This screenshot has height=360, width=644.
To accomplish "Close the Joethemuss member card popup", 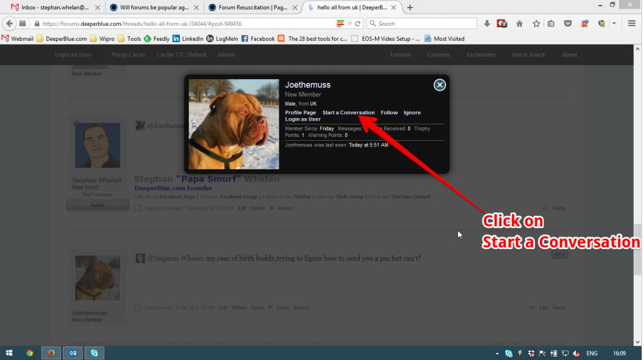I will (440, 85).
